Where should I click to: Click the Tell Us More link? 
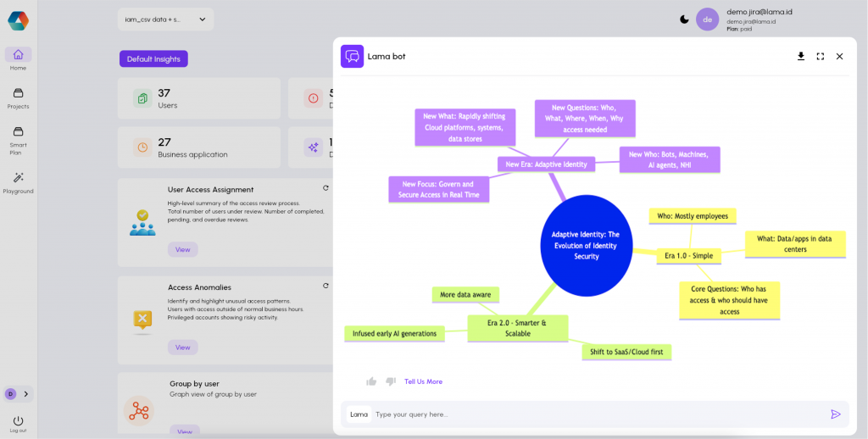coord(423,381)
